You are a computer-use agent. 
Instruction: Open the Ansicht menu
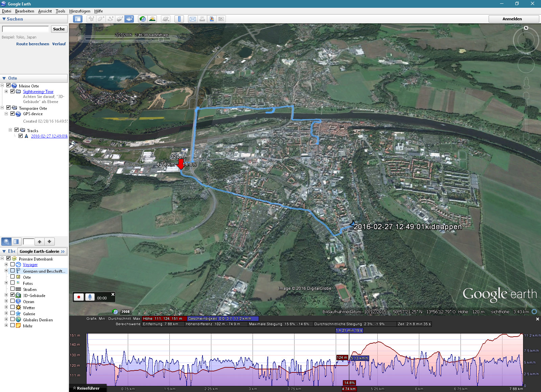pos(45,11)
